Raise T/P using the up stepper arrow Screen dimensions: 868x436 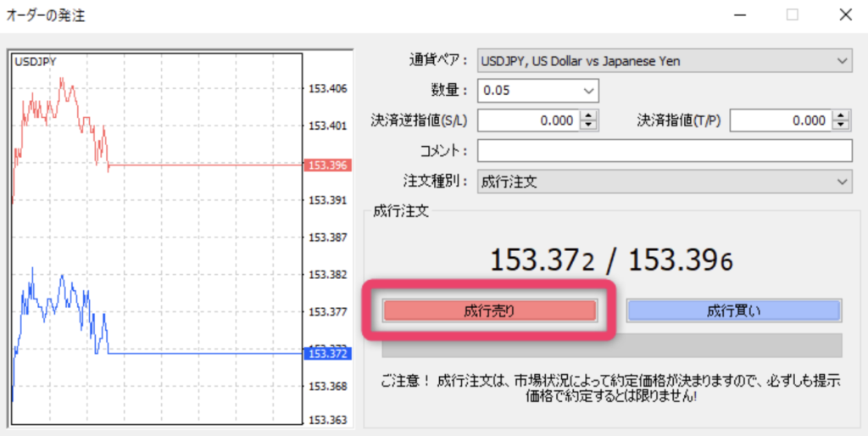click(x=841, y=116)
